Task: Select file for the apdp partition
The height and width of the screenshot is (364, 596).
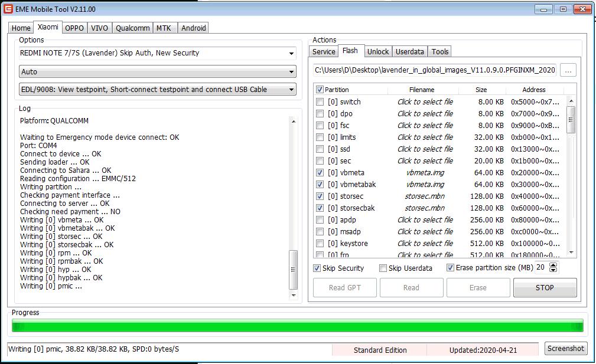Action: [x=425, y=220]
